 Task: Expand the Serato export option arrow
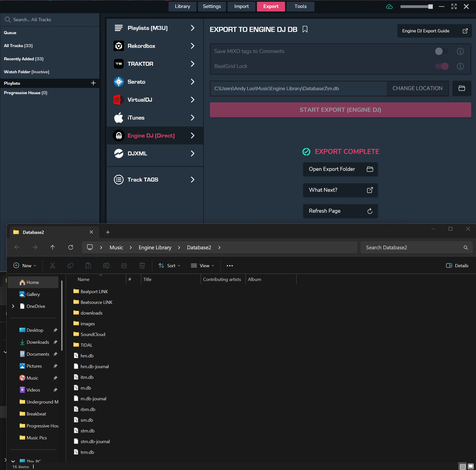192,82
